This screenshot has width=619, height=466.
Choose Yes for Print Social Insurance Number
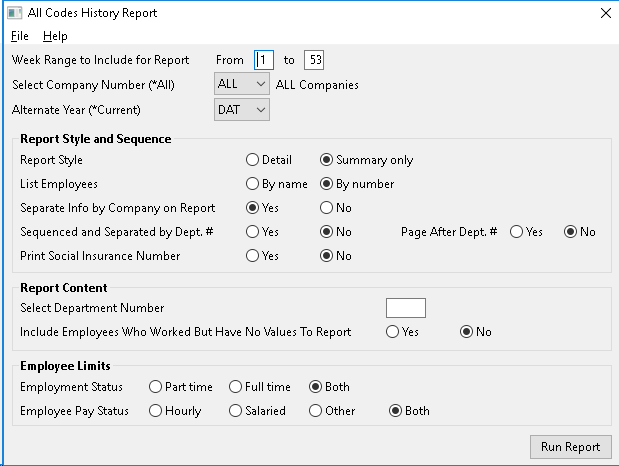(262, 256)
